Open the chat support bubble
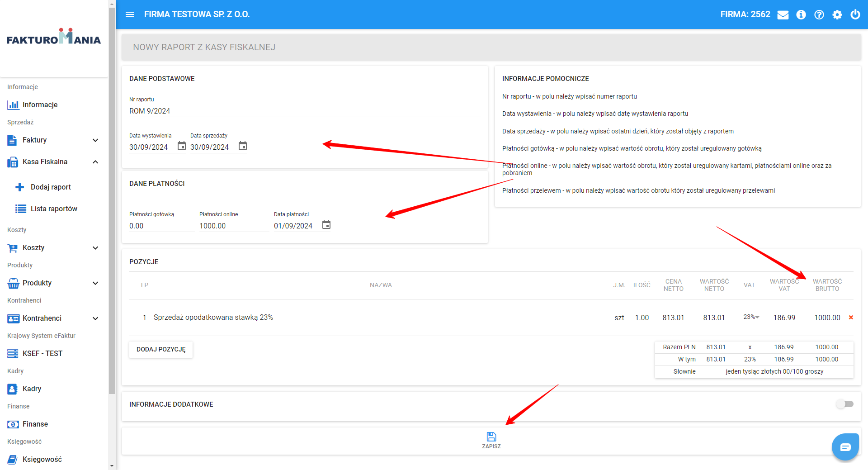Screen dimensions: 868x470 tap(845, 447)
